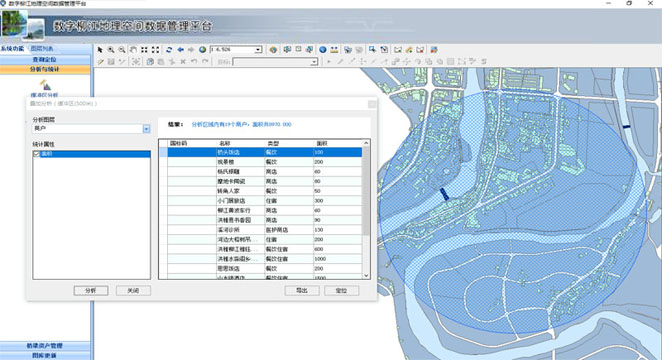Select the 小门厢旅店 row in results table
This screenshot has height=360, width=662.
click(265, 201)
